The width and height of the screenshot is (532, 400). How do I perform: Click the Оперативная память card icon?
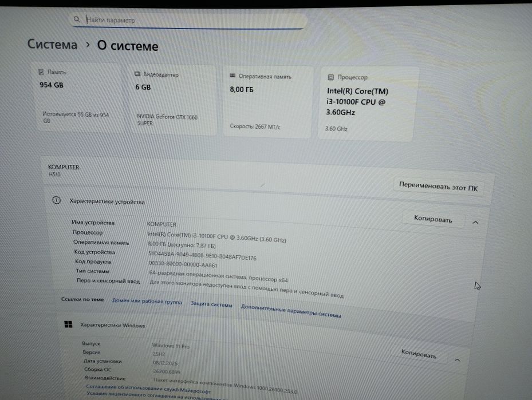(x=232, y=76)
